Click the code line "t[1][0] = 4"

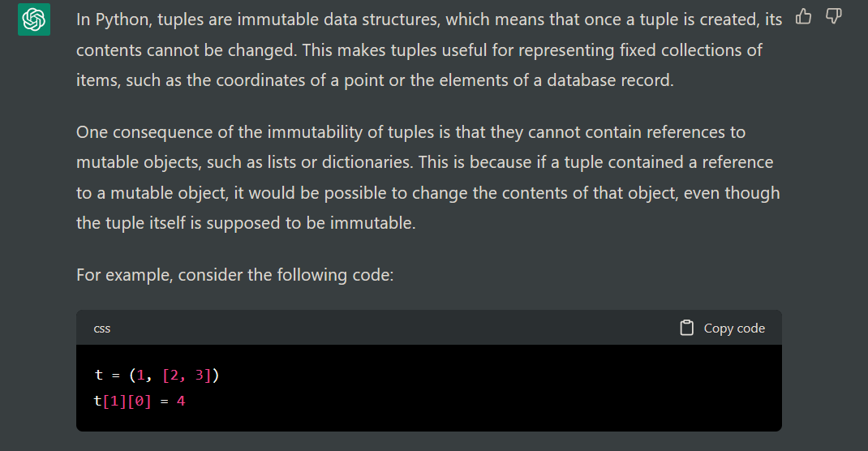pos(140,400)
